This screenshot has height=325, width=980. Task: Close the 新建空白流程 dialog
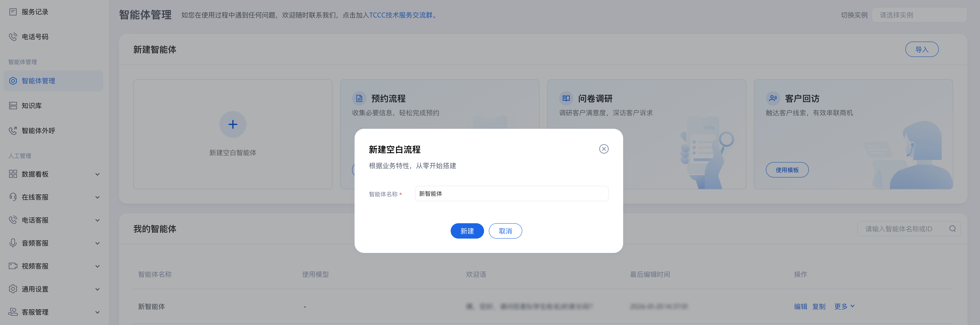coord(603,149)
